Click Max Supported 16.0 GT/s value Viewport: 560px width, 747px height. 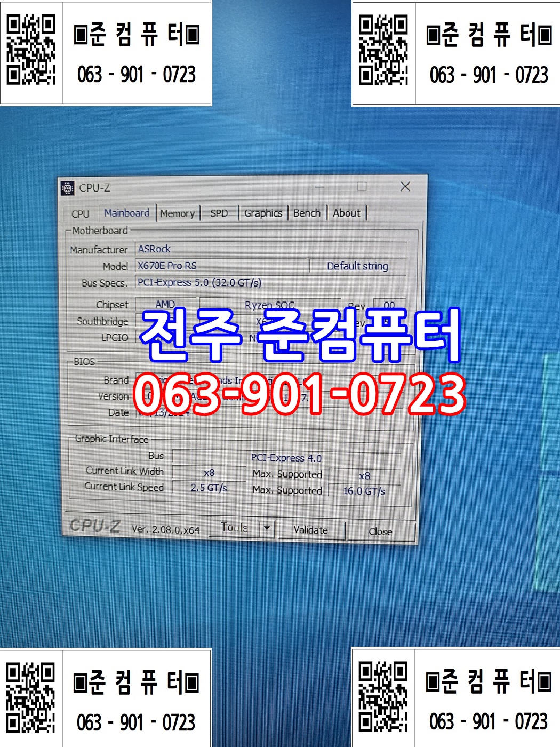click(x=364, y=491)
